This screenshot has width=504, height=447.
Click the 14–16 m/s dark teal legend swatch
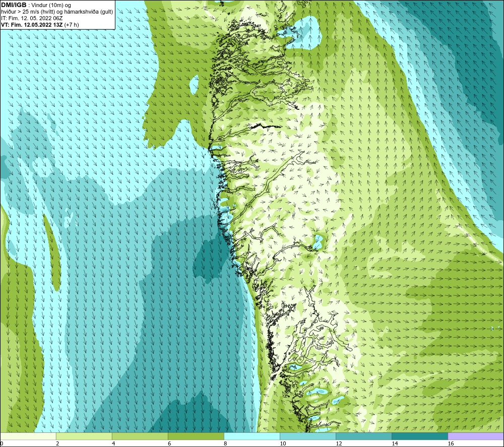420,436
